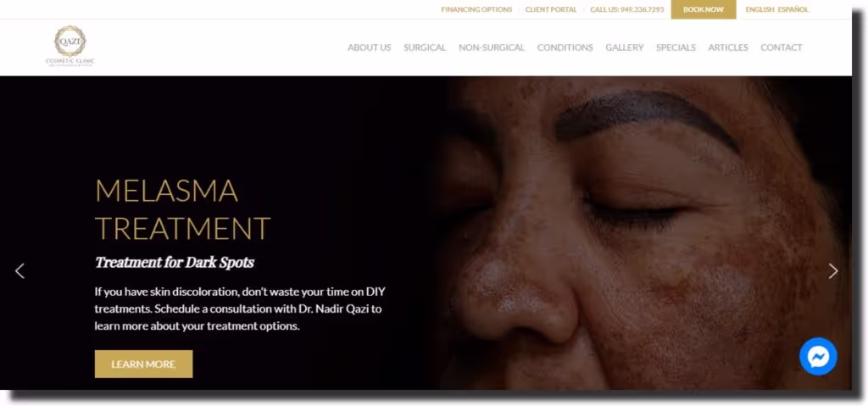868x406 pixels.
Task: View the Specials page
Action: [676, 47]
